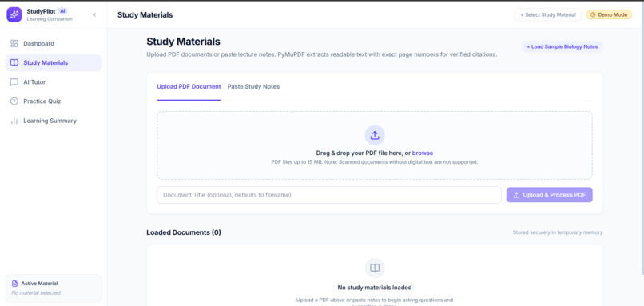Click the AI Tutor chat bubble icon

click(x=14, y=82)
